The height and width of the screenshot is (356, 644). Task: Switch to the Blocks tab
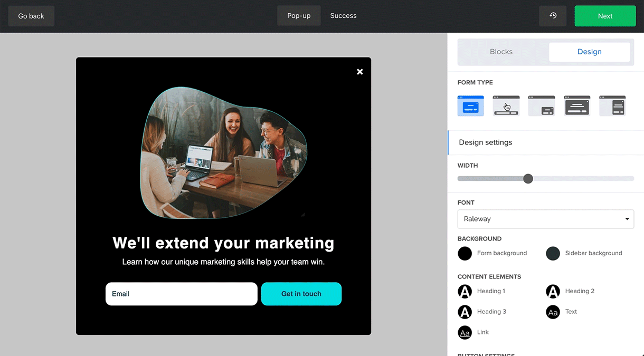[x=501, y=51]
